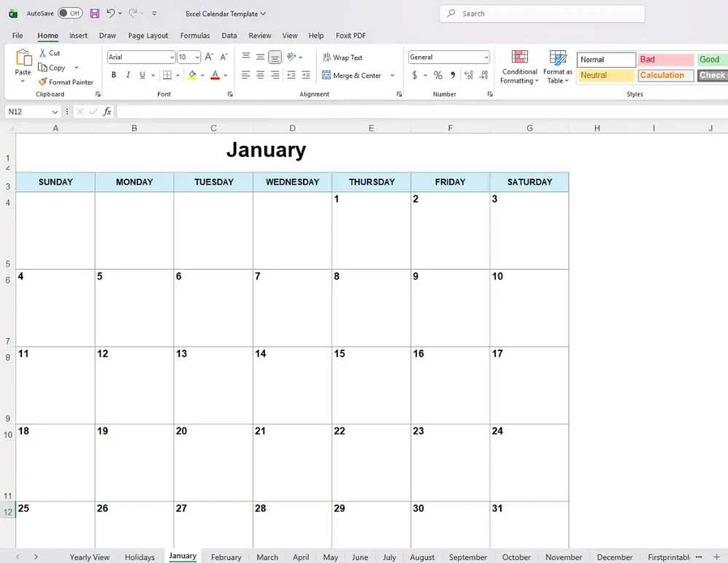The height and width of the screenshot is (563, 728).
Task: Open the February sheet tab
Action: [x=226, y=556]
